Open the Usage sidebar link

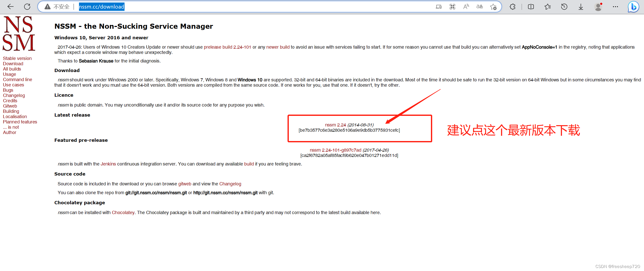click(10, 74)
